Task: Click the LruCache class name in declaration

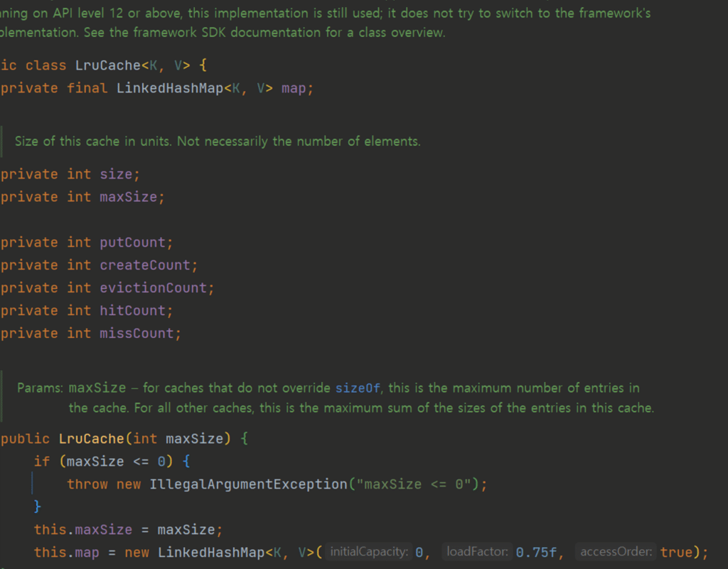Action: point(108,65)
